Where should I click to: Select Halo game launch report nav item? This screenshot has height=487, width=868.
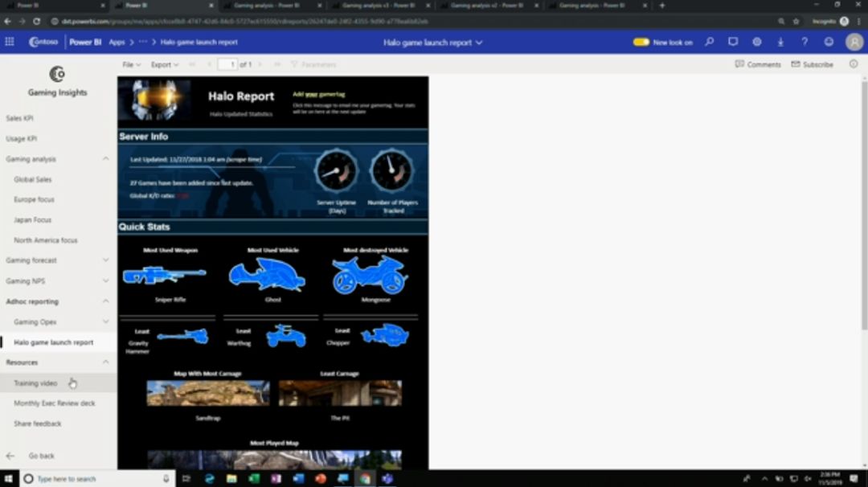click(58, 342)
